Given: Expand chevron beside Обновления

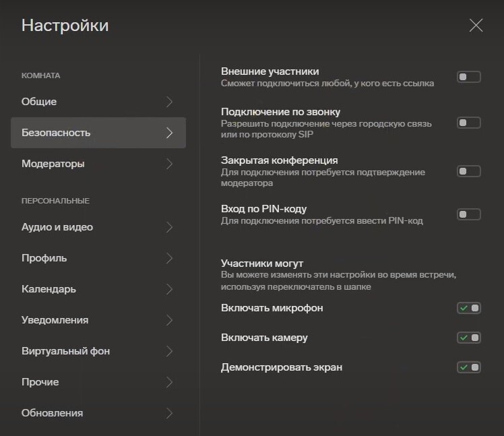Looking at the screenshot, I should 169,413.
